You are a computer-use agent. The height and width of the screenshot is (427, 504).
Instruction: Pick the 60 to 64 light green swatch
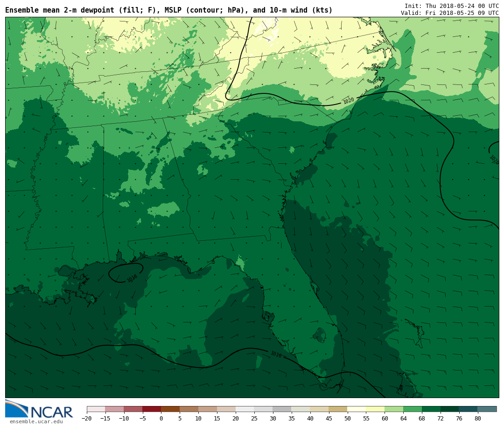click(x=394, y=409)
